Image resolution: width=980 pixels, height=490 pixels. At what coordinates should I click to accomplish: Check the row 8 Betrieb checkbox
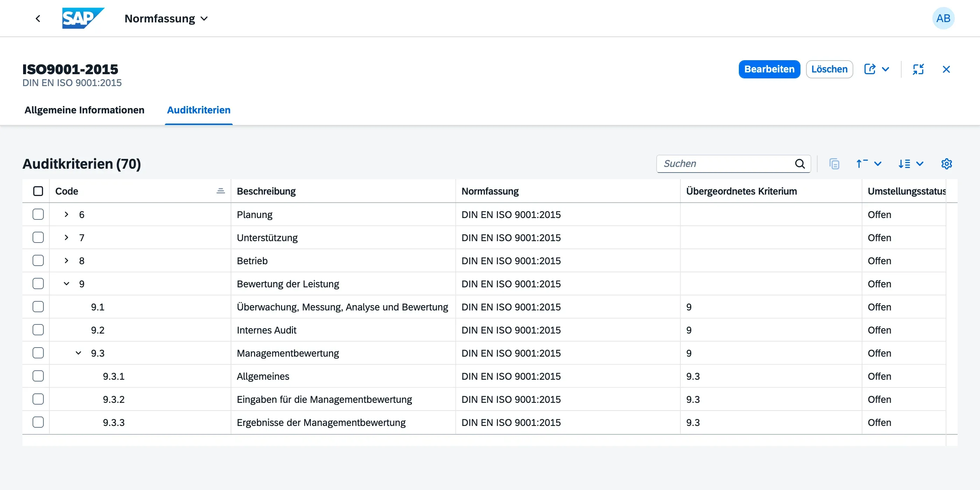[x=38, y=261]
